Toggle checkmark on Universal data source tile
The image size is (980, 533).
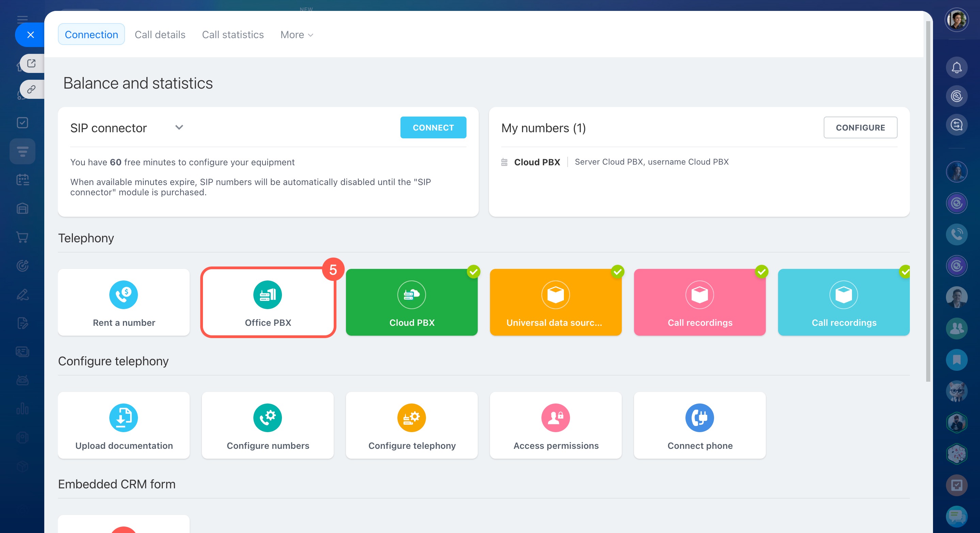point(617,272)
